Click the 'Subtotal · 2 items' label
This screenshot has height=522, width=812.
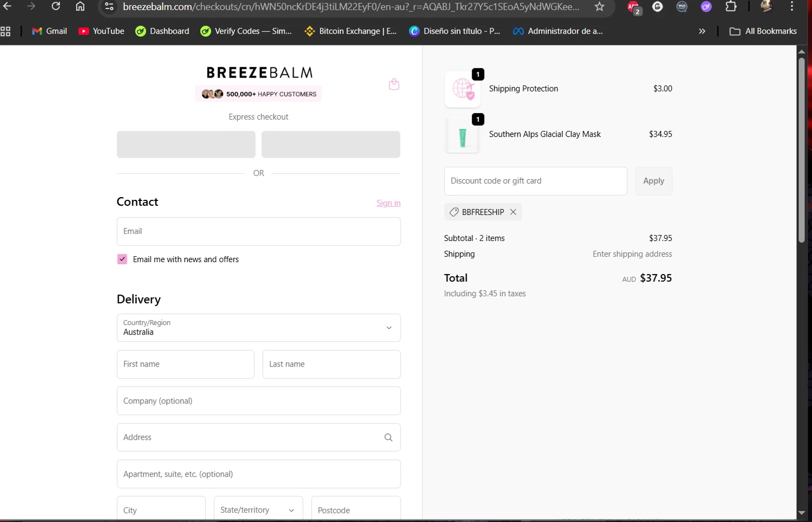pyautogui.click(x=474, y=238)
